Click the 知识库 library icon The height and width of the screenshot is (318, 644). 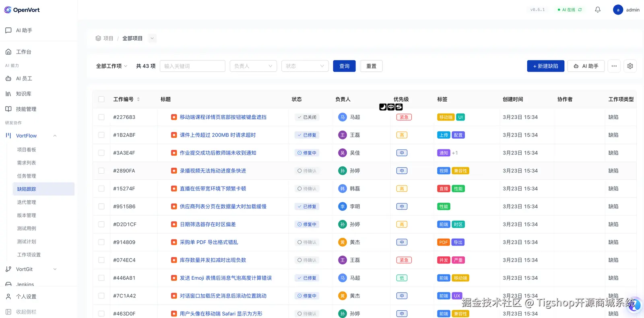click(8, 94)
